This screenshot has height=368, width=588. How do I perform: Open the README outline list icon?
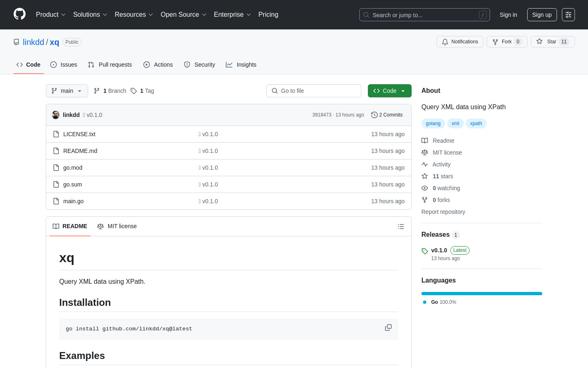pos(401,227)
